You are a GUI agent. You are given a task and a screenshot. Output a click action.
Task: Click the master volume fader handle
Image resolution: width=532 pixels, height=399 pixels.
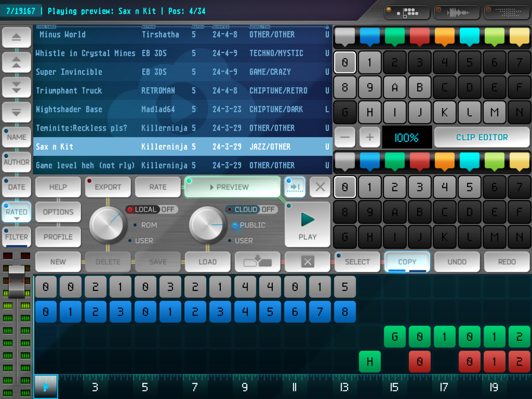(17, 282)
